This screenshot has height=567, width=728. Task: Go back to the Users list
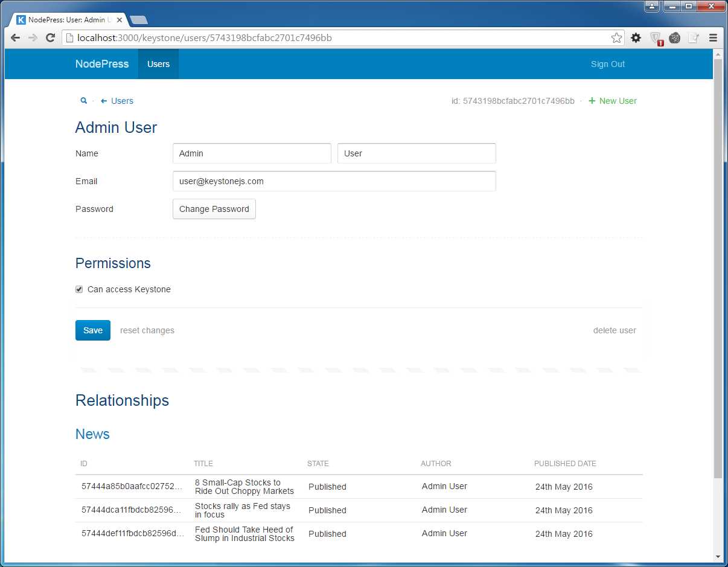tap(117, 101)
